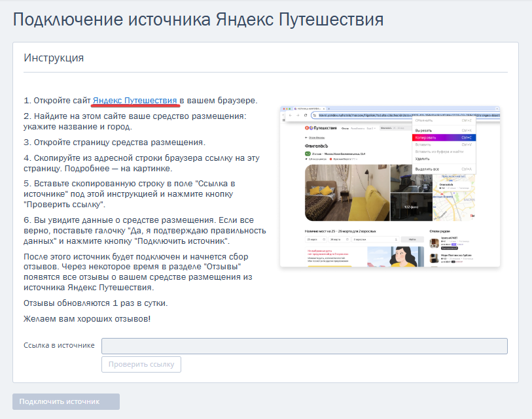Screen dimensions: 532x419
Task: Click the Путешествия logo in the instruction image
Action: (321, 128)
